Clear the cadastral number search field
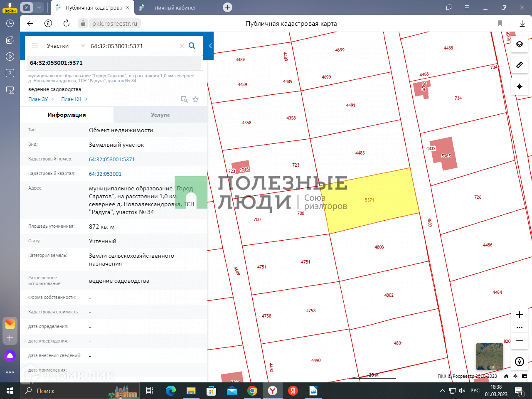 tap(182, 46)
